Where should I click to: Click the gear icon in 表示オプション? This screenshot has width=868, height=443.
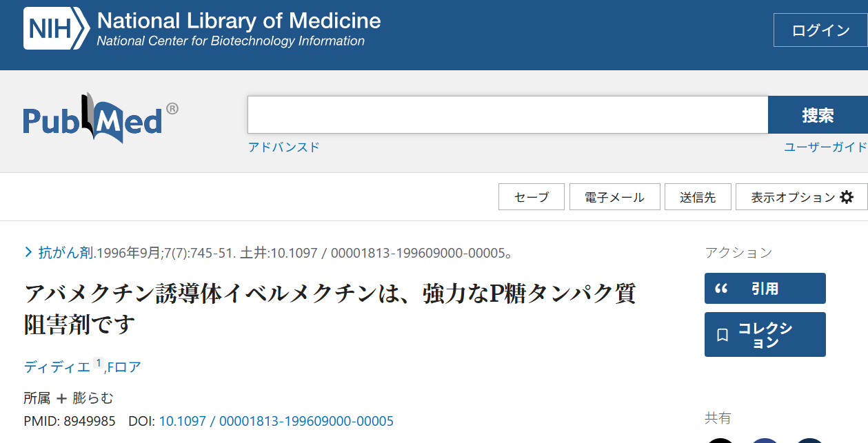(x=847, y=197)
